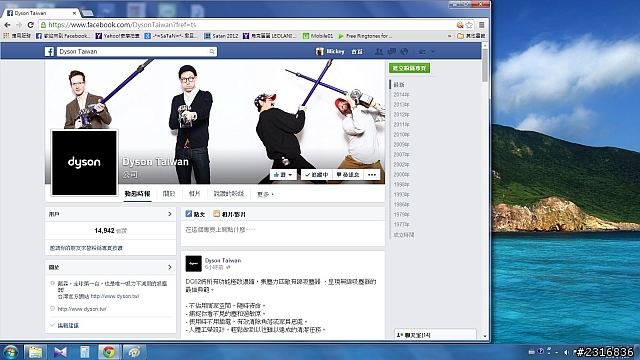This screenshot has height=360, width=640.
Task: Open the chat bar at bottom right
Action: click(435, 334)
